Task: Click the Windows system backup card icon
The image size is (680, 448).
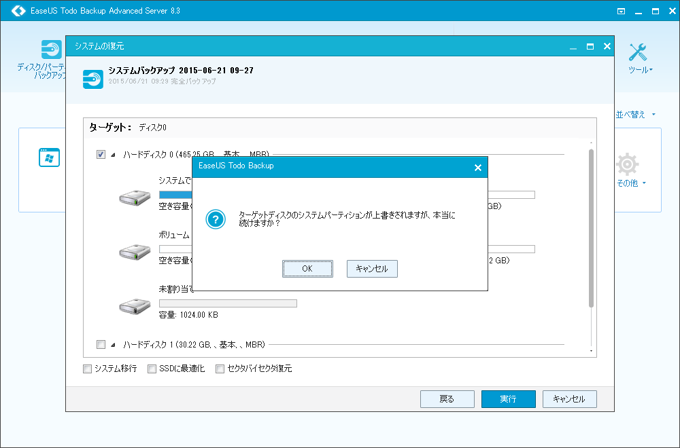Action: [x=49, y=157]
